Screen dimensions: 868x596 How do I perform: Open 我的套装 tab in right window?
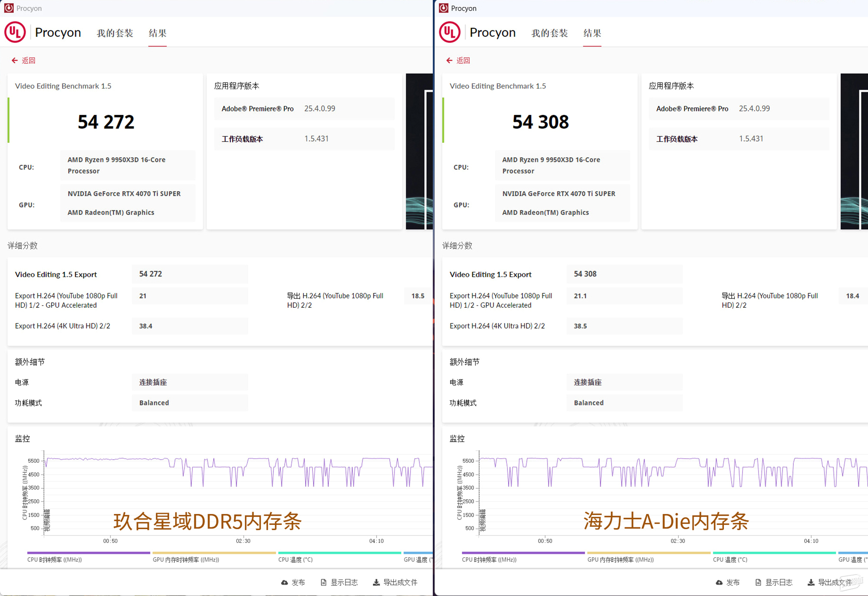[x=549, y=33]
